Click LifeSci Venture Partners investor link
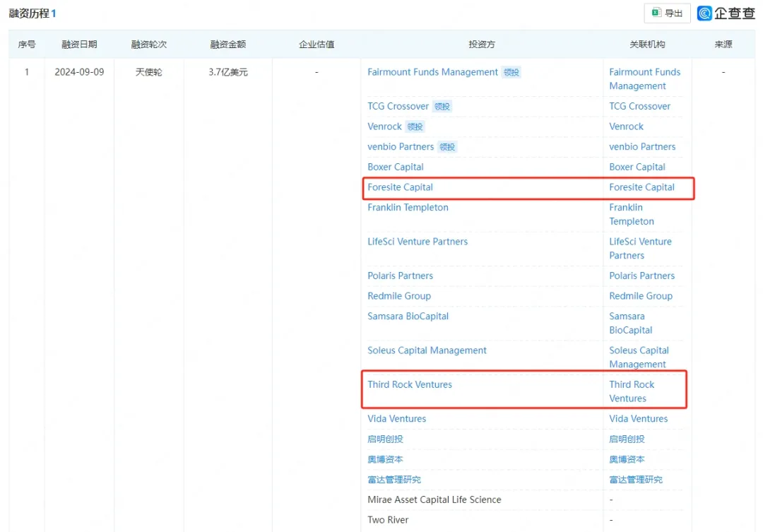 click(x=417, y=242)
